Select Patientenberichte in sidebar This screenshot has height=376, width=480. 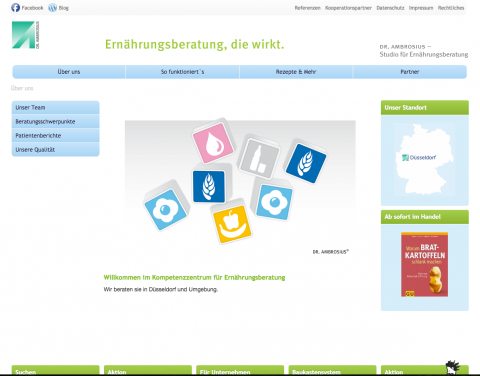tap(55, 136)
